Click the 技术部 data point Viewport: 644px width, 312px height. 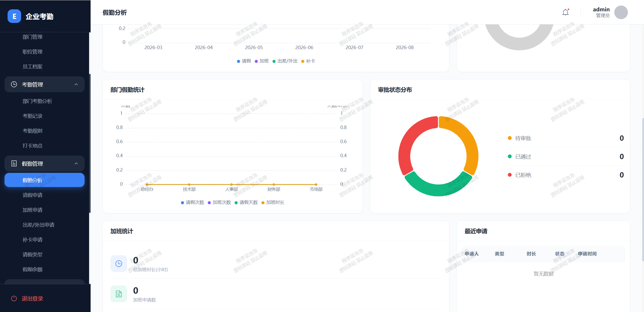[189, 184]
